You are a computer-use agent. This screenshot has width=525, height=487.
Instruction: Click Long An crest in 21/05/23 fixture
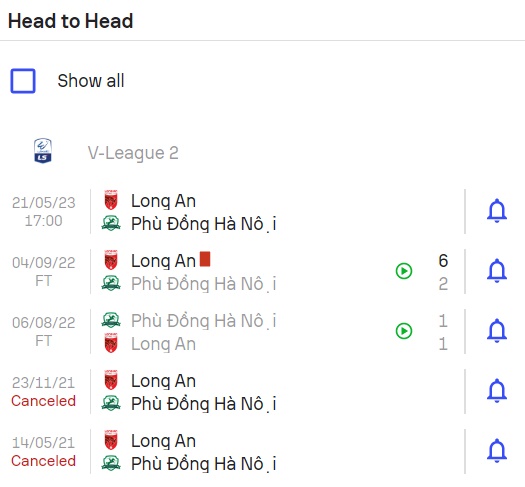click(111, 200)
